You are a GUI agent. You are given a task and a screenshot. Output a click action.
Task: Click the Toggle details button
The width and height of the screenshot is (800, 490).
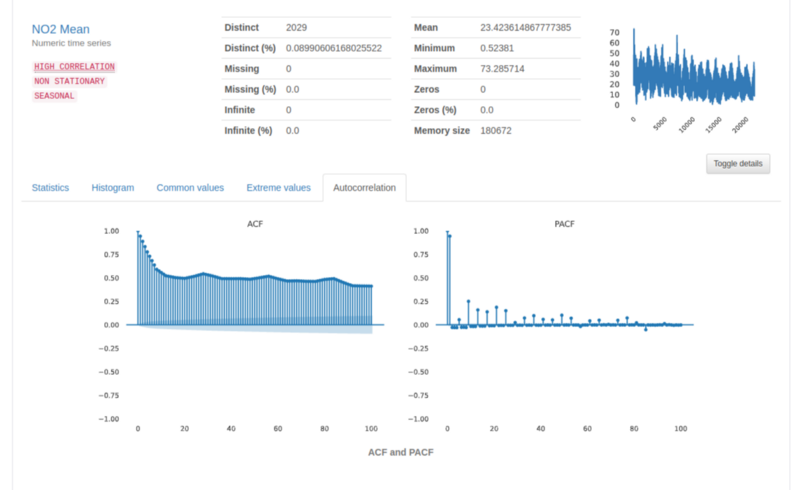click(x=738, y=164)
